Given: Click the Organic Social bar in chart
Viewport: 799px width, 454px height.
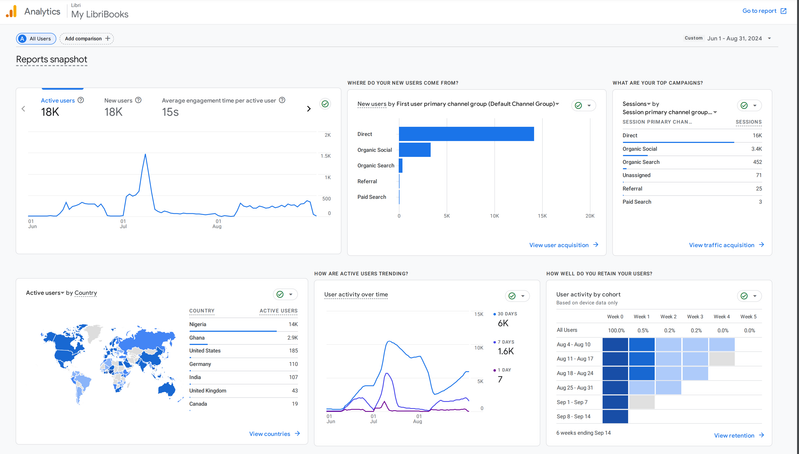Looking at the screenshot, I should (415, 150).
